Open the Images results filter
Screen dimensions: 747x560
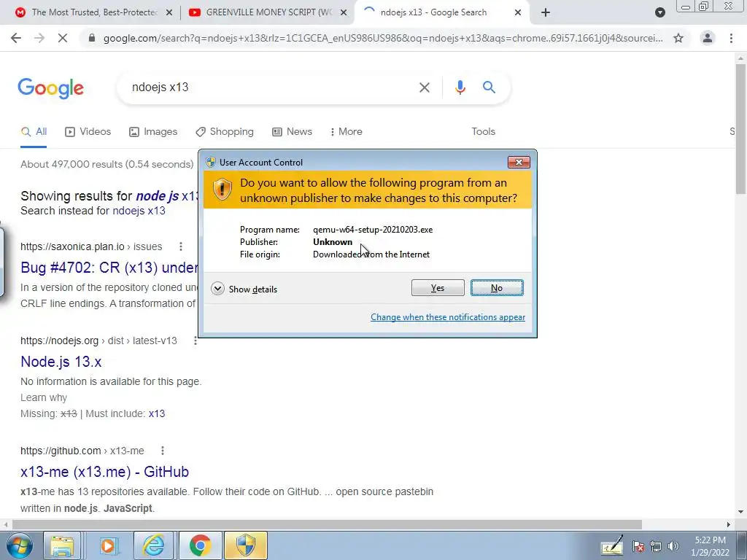point(153,132)
